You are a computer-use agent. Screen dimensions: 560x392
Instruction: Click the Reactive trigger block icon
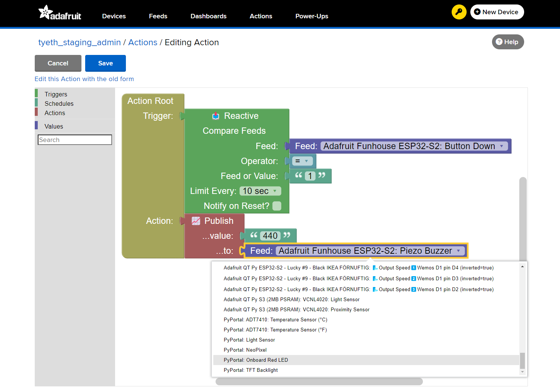click(x=216, y=116)
